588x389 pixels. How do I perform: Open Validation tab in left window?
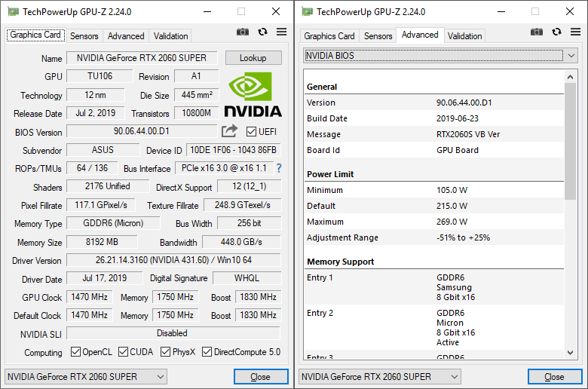click(x=170, y=36)
